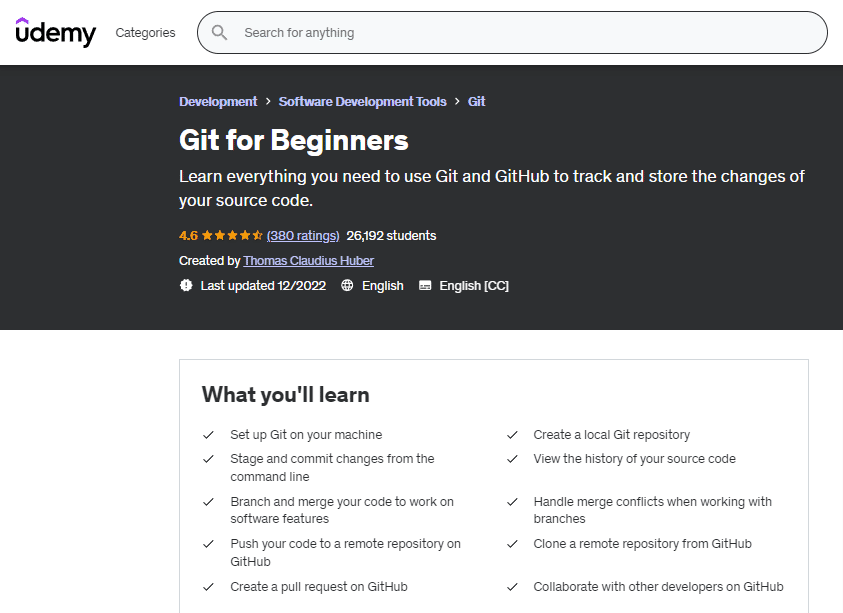Click the magnifying glass search icon

point(219,33)
